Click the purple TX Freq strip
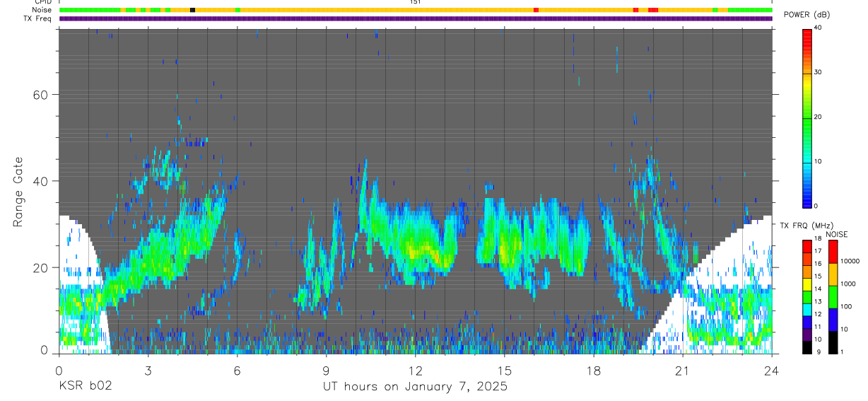 coord(416,18)
